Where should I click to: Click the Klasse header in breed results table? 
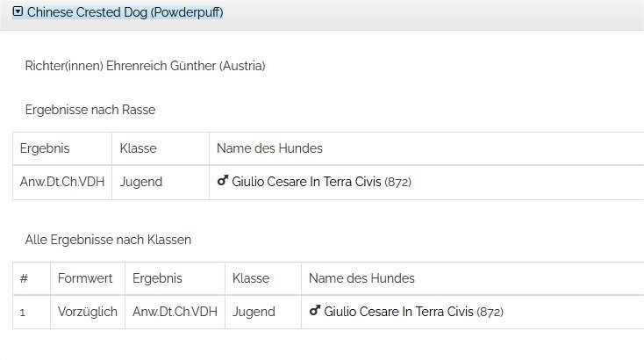138,148
